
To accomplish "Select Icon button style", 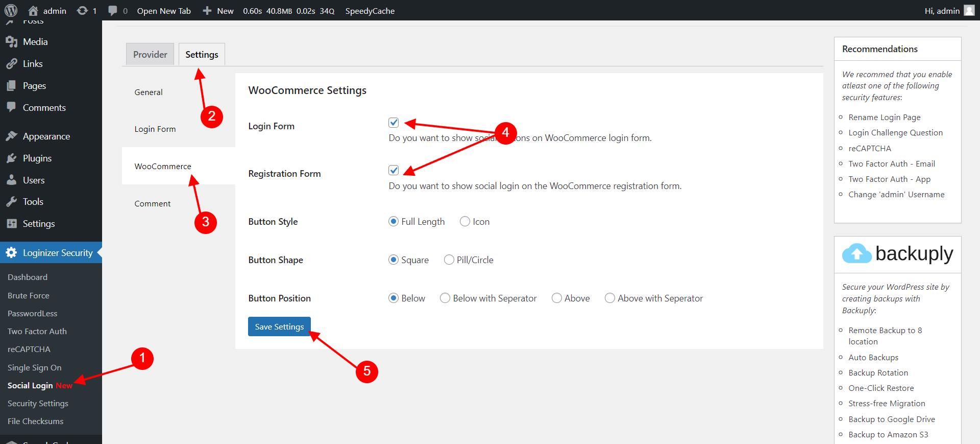I will pyautogui.click(x=465, y=221).
